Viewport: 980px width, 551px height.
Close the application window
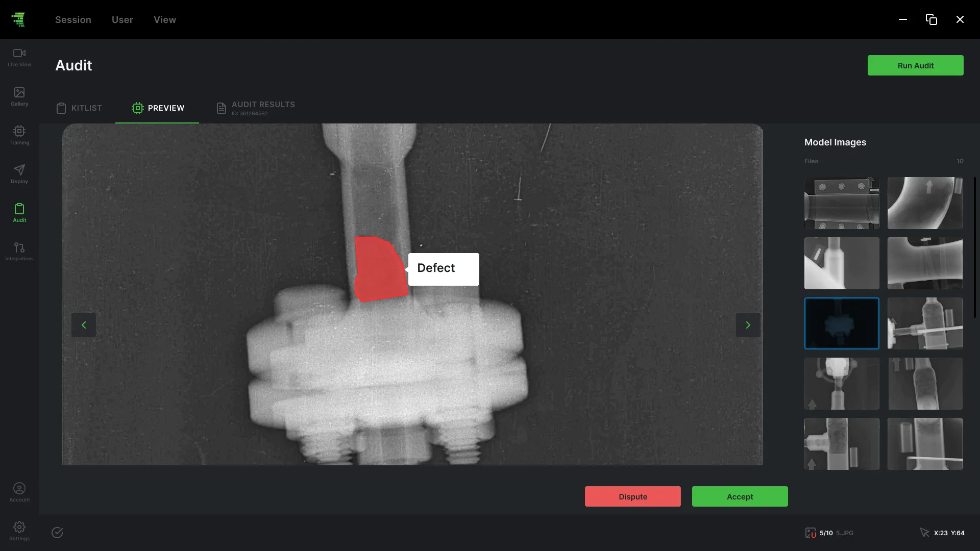pos(960,19)
